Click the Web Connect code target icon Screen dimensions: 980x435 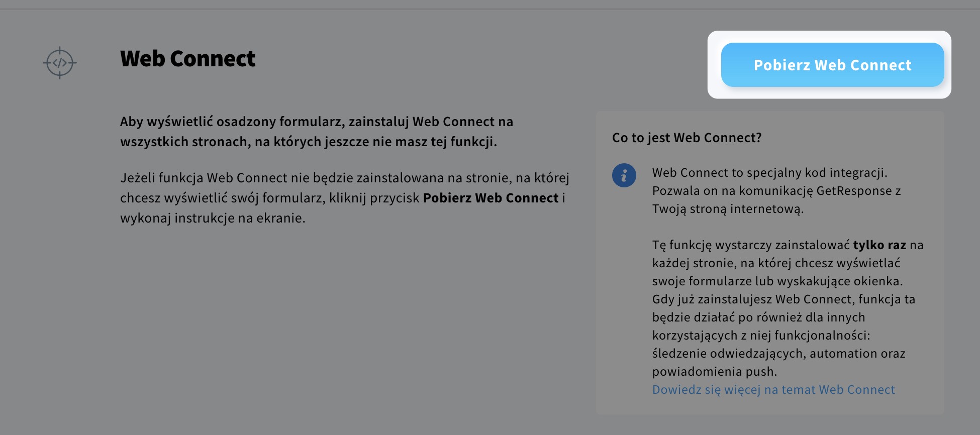click(x=60, y=63)
